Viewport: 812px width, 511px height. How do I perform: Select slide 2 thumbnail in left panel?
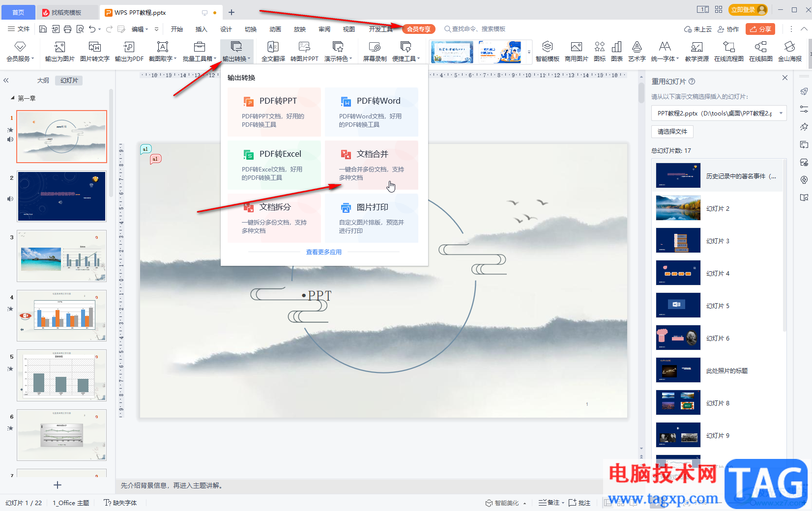(62, 196)
